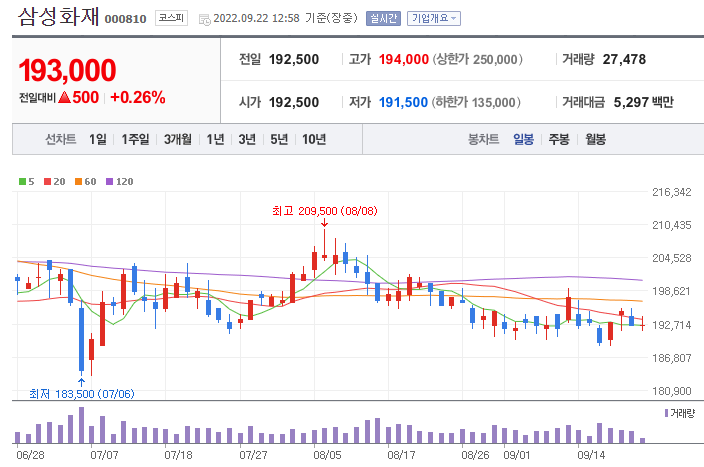The width and height of the screenshot is (704, 467).
Task: Click the 186,807 price axis label
Action: (672, 358)
